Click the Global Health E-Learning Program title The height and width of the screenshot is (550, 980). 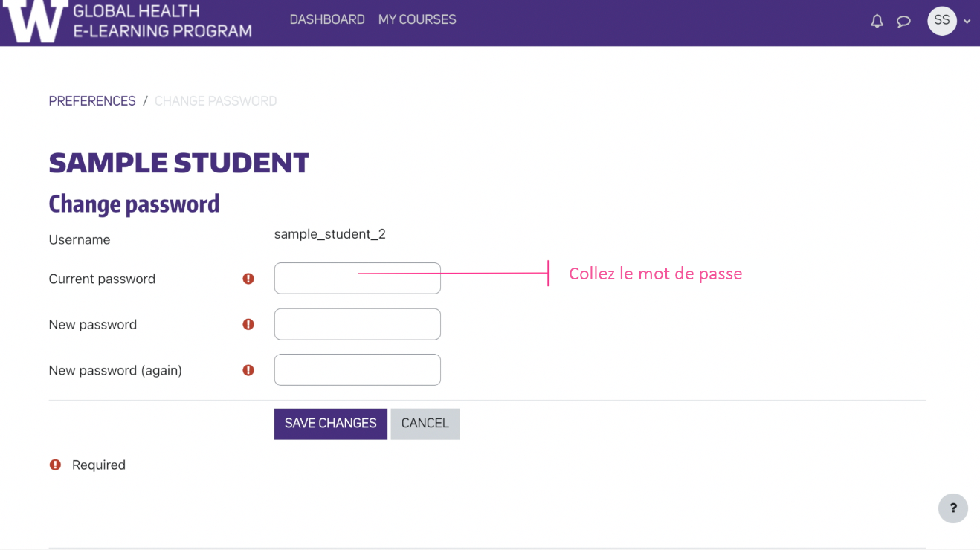coord(162,21)
